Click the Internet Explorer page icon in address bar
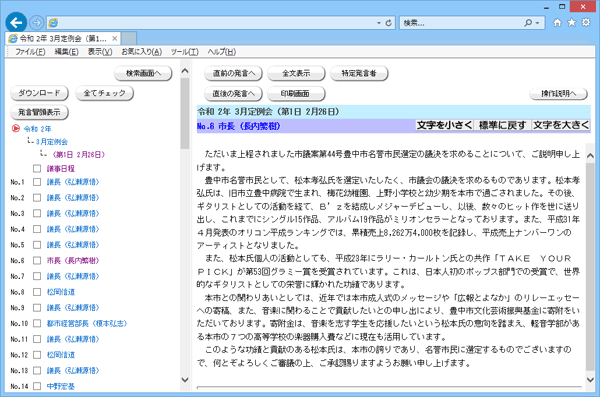The image size is (600, 397). 53,23
